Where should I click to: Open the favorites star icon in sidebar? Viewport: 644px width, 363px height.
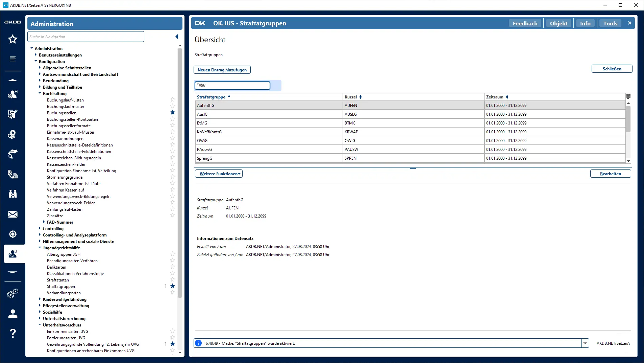tap(13, 39)
